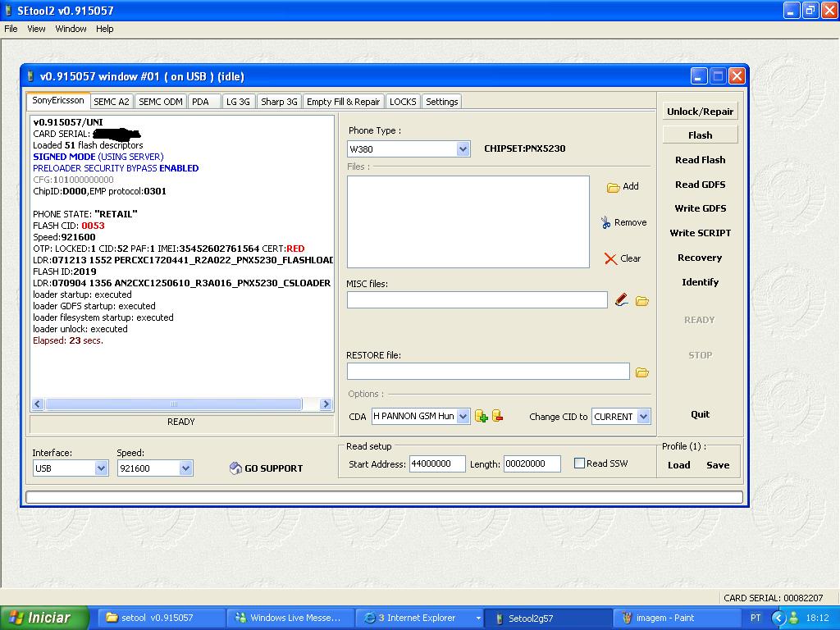
Task: Open the Phone Type W380 dropdown
Action: pyautogui.click(x=463, y=149)
